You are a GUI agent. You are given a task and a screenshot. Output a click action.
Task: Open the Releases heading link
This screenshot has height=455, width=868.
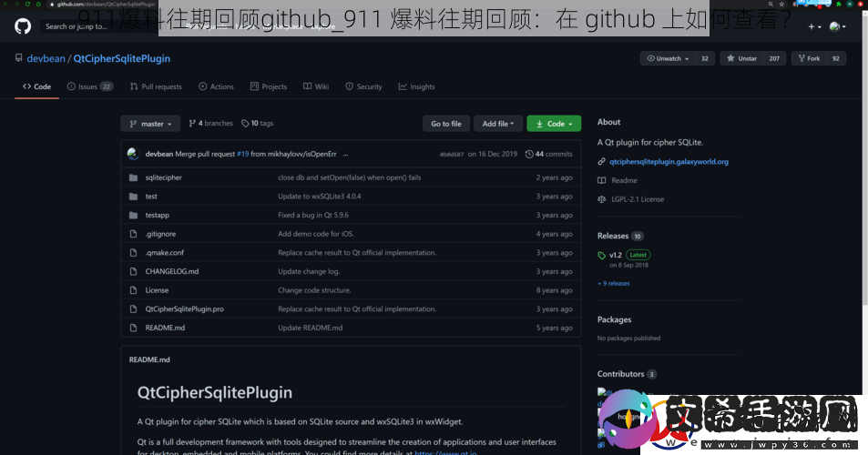pos(613,236)
